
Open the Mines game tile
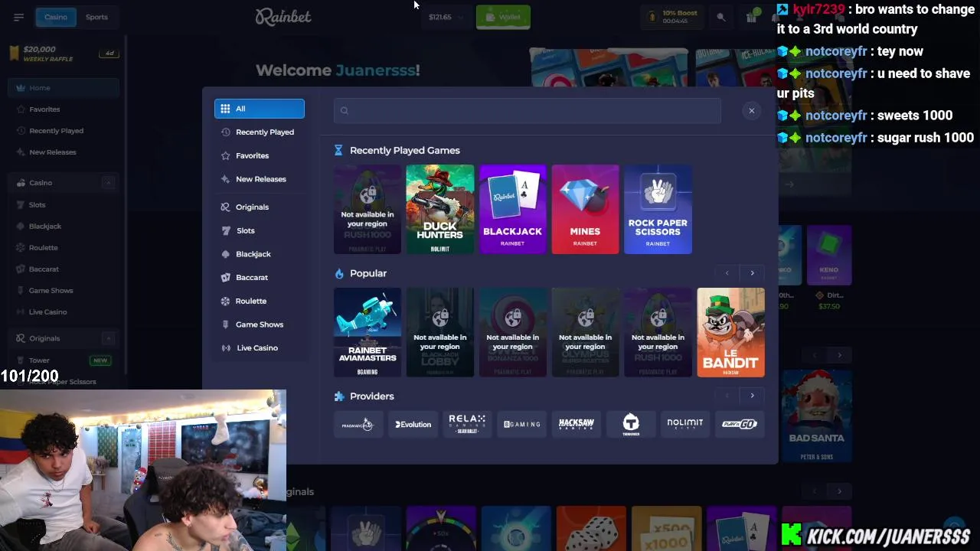585,209
